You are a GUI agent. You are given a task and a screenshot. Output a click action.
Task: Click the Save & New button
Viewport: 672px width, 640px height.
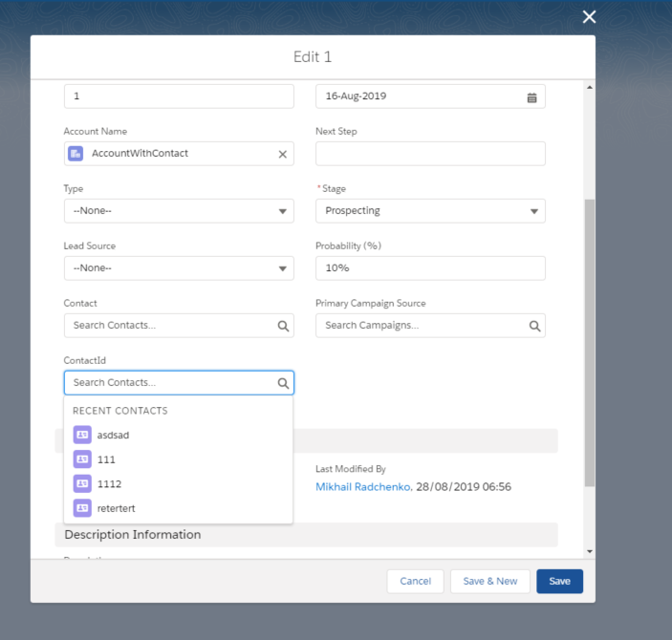(x=489, y=581)
